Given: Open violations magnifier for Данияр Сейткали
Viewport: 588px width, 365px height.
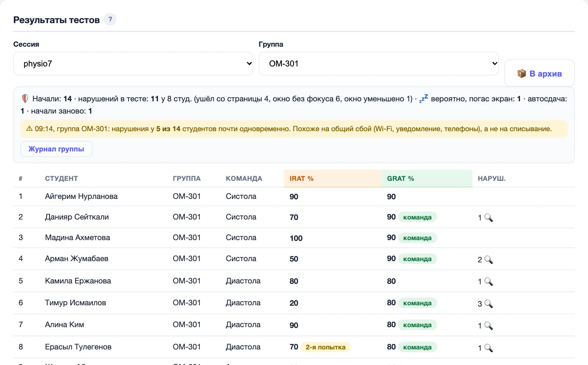Looking at the screenshot, I should 488,218.
